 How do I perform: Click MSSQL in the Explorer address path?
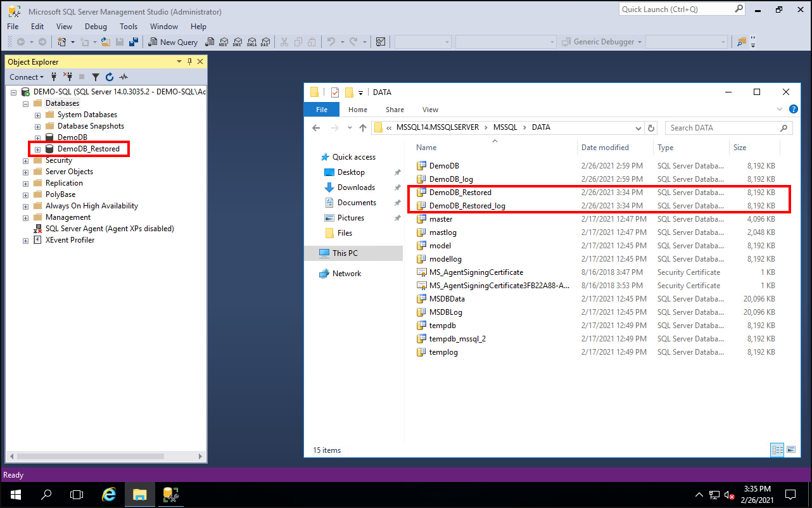tap(505, 127)
